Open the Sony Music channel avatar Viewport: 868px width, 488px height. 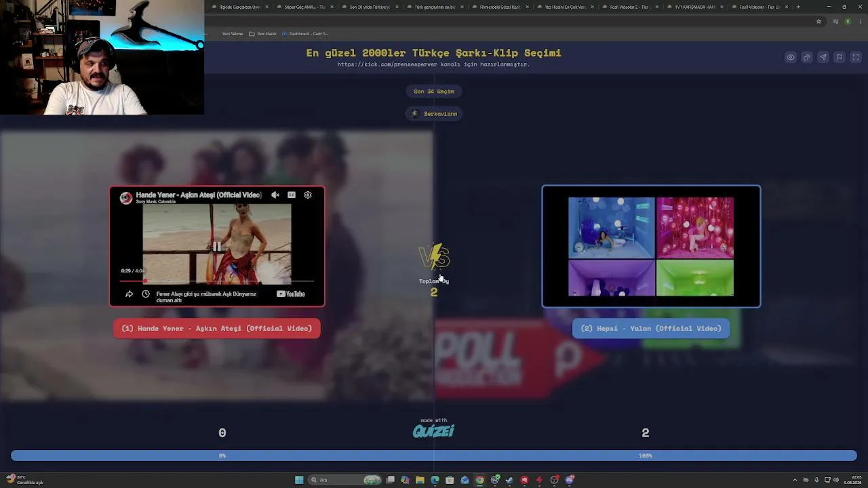(126, 197)
